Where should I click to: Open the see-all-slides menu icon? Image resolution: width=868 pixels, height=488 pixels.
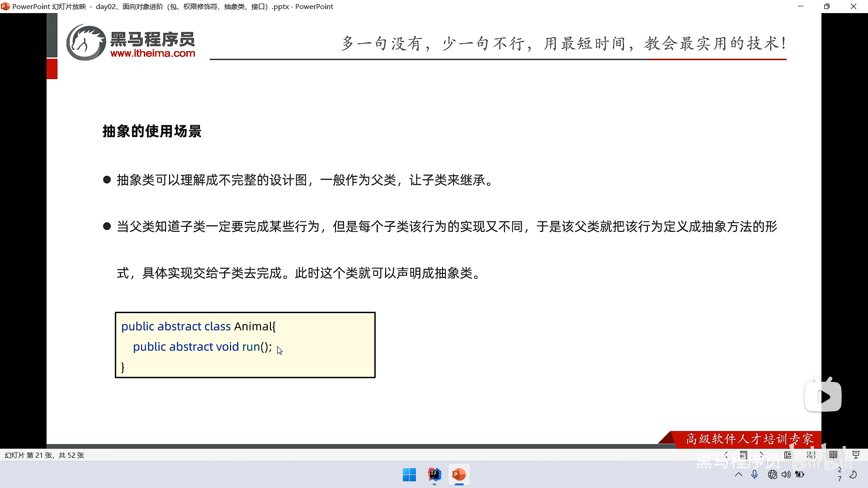[x=744, y=455]
